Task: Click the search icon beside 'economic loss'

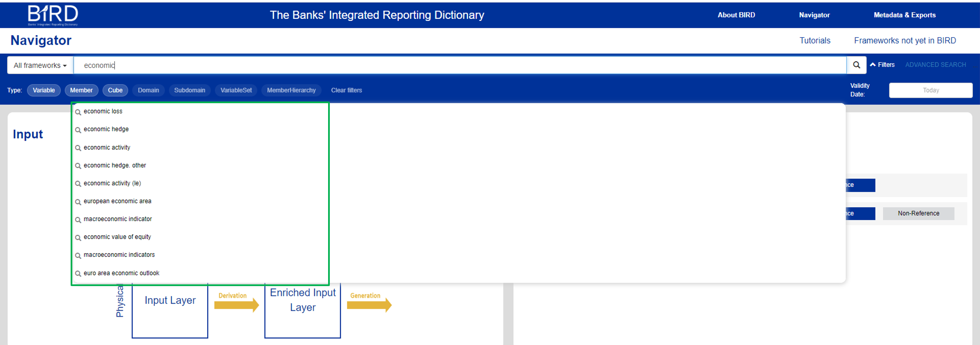Action: [78, 112]
